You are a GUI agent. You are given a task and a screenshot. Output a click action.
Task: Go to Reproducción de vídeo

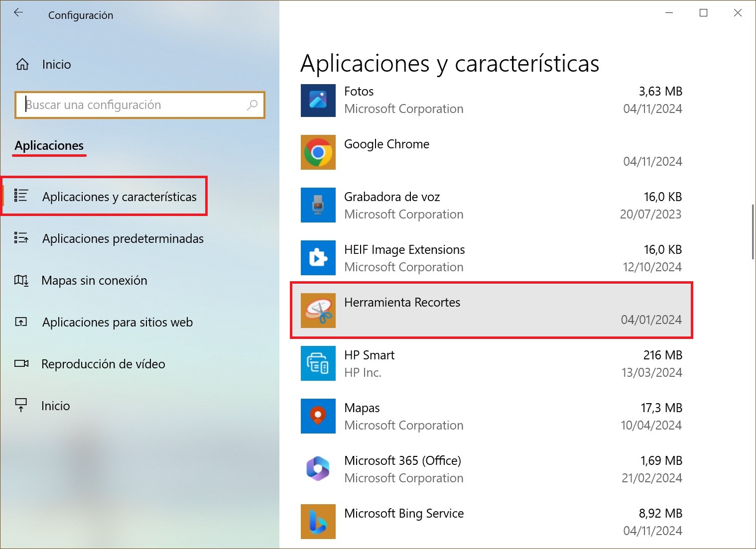pos(103,364)
